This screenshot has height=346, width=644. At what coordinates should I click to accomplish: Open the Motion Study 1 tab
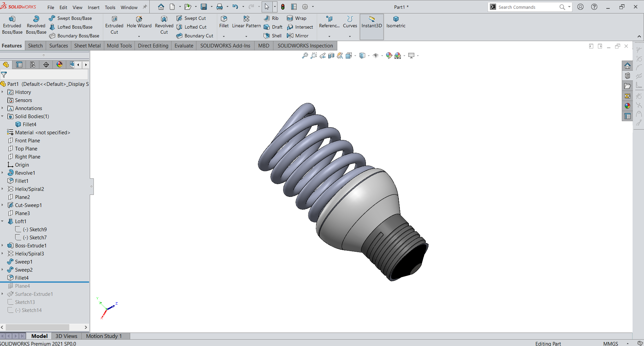click(104, 336)
